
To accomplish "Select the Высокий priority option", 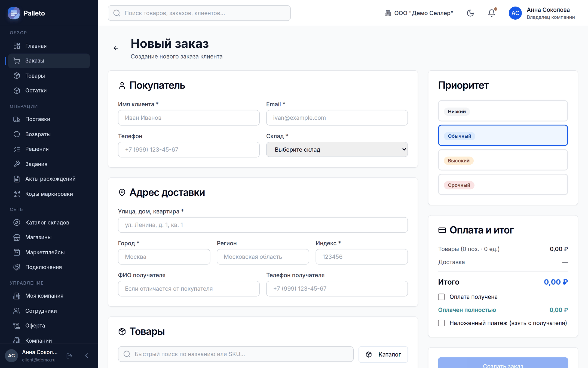I will pyautogui.click(x=503, y=160).
